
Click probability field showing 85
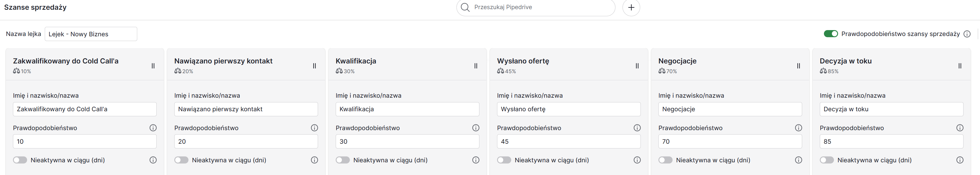891,141
